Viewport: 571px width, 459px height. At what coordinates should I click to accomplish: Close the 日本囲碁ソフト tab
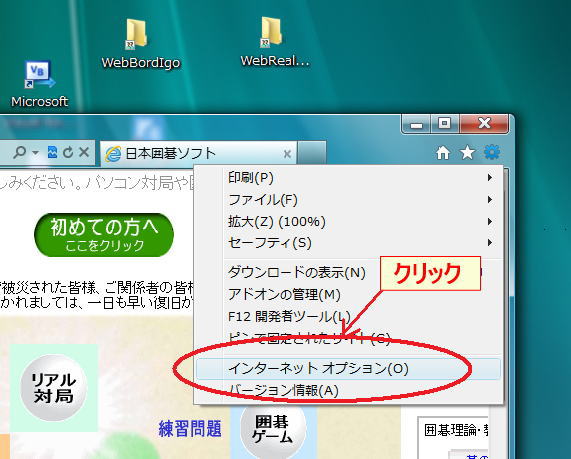coord(287,154)
